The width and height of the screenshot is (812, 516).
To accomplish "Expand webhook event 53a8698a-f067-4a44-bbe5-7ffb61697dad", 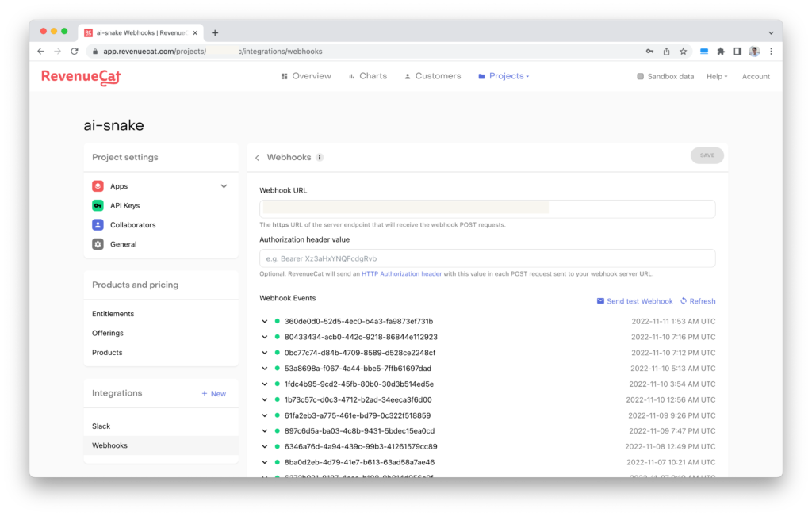I will pos(265,369).
